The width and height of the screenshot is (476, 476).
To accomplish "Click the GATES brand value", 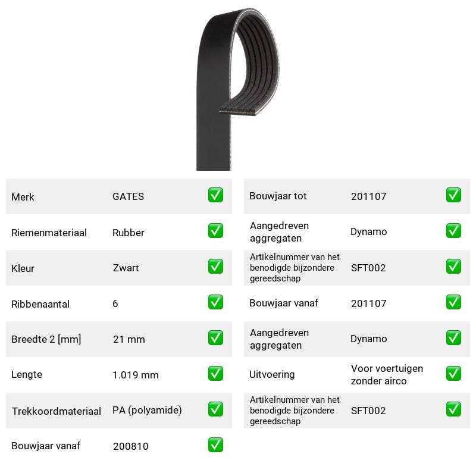I will coord(128,196).
